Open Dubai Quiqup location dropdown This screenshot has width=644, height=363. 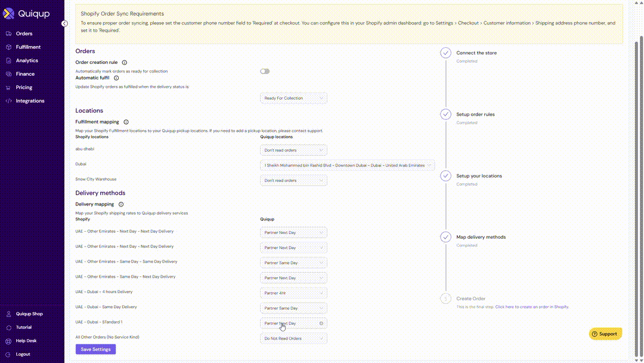[347, 165]
